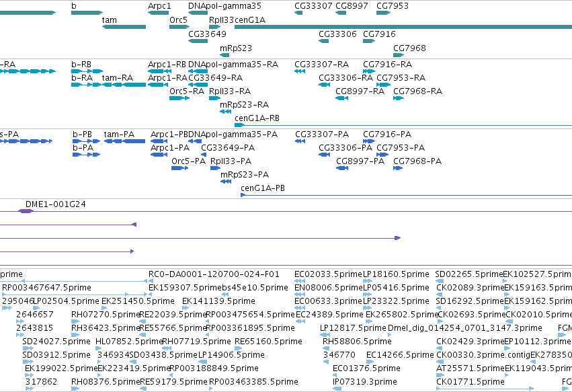Screen dimensions: 572x392
Task: Select the LP12817.5prime EST
Action: pyautogui.click(x=325, y=335)
